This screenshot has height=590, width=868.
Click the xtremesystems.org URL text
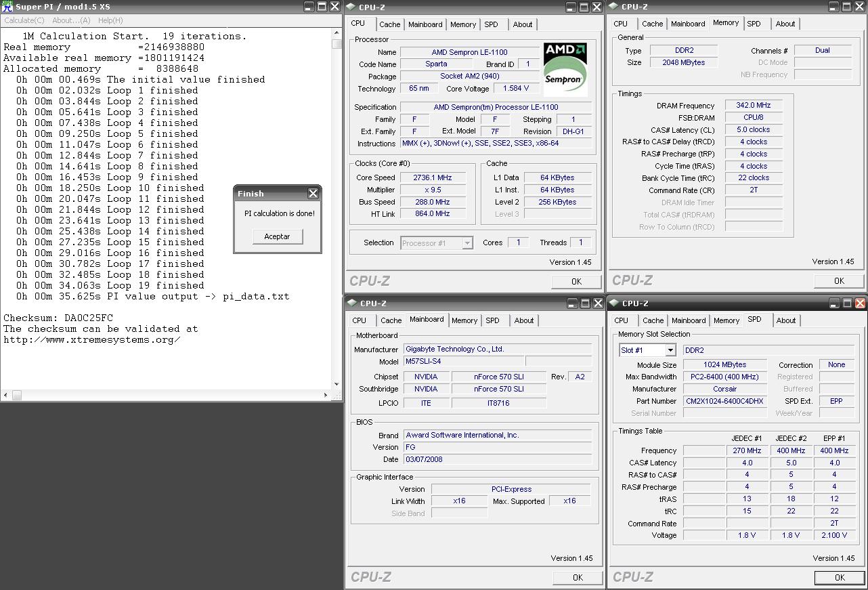[92, 339]
